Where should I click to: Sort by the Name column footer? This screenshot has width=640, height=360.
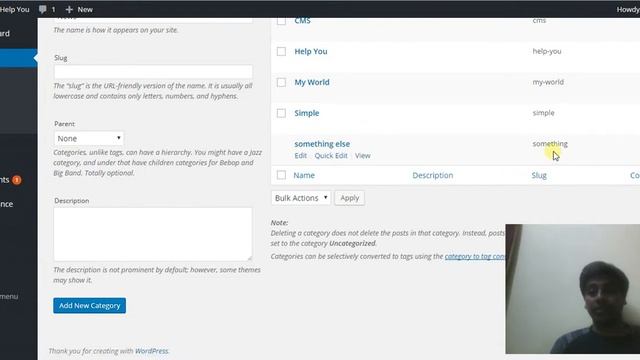coord(304,176)
